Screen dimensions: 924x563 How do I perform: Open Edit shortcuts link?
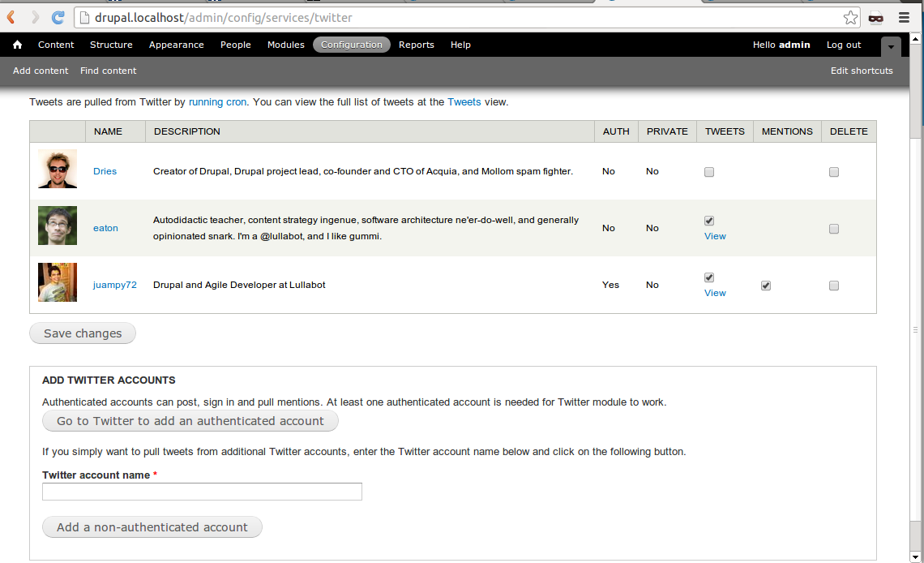[x=862, y=71]
